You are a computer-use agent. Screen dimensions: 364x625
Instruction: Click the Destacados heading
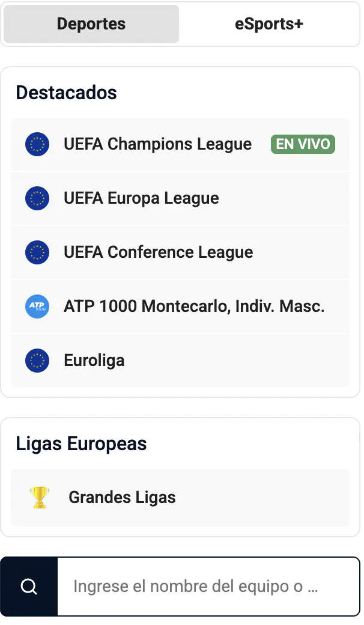tap(66, 93)
